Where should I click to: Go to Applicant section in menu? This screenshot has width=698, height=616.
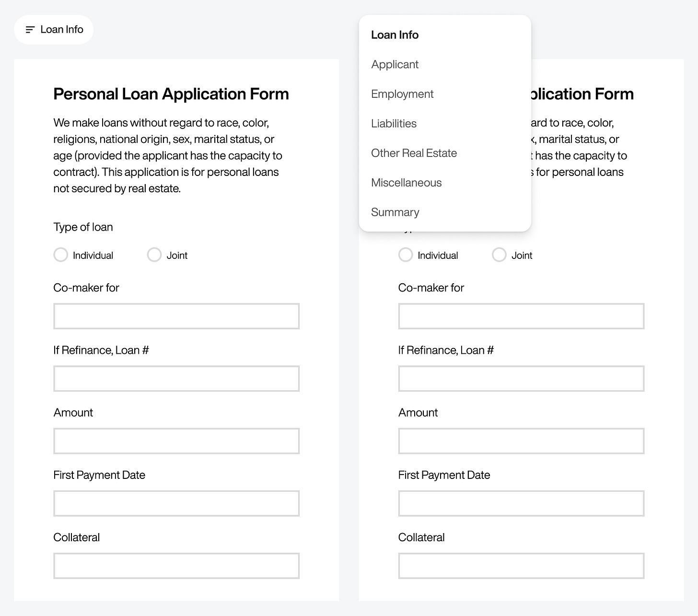(395, 64)
